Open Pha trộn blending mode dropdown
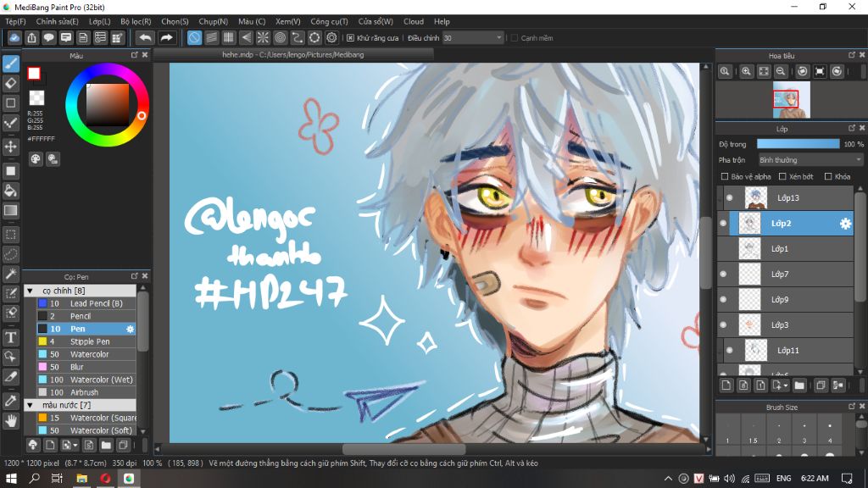868x488 pixels. tap(810, 160)
